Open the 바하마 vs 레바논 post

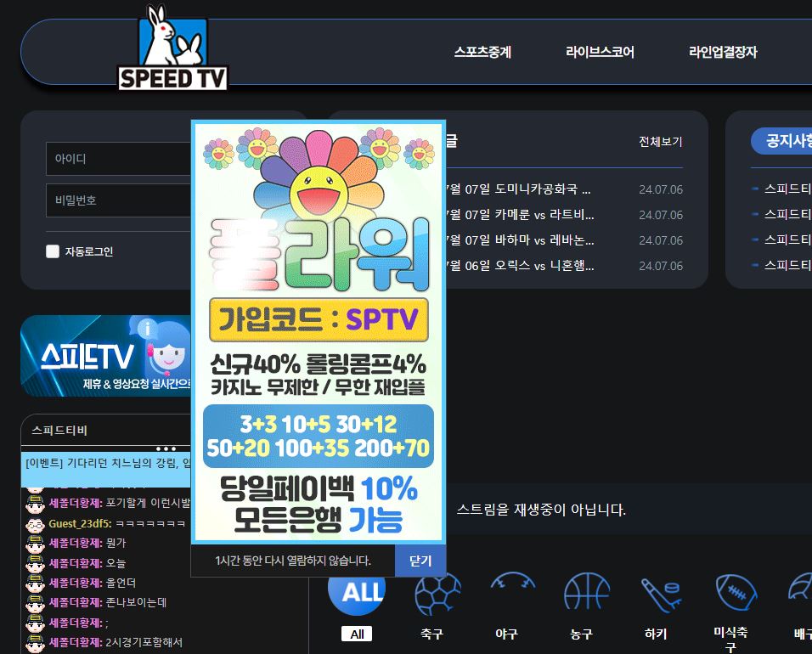click(520, 240)
